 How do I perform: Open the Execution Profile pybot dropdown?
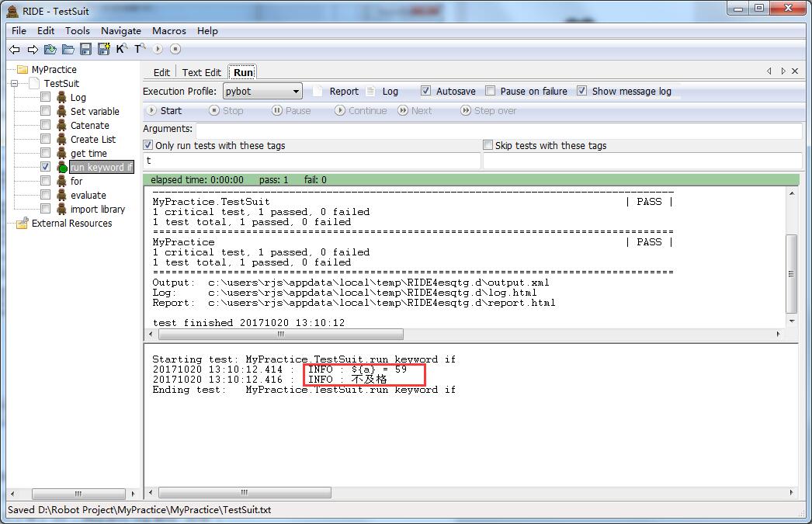click(262, 92)
